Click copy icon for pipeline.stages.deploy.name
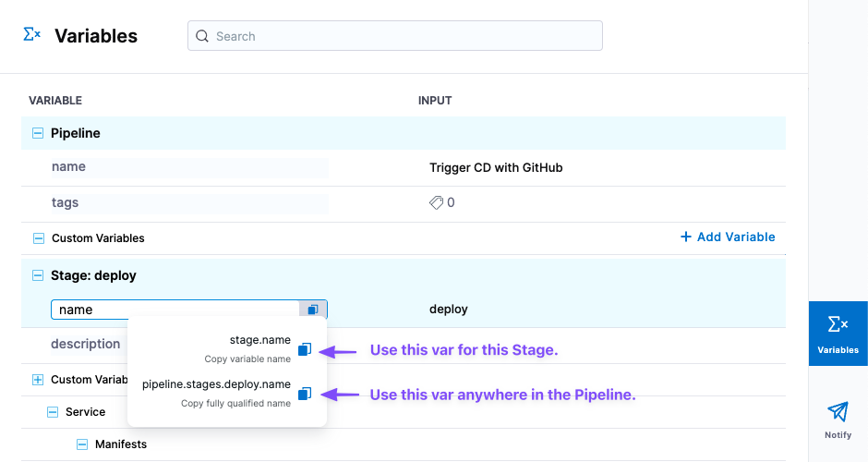The width and height of the screenshot is (868, 462). pos(305,395)
